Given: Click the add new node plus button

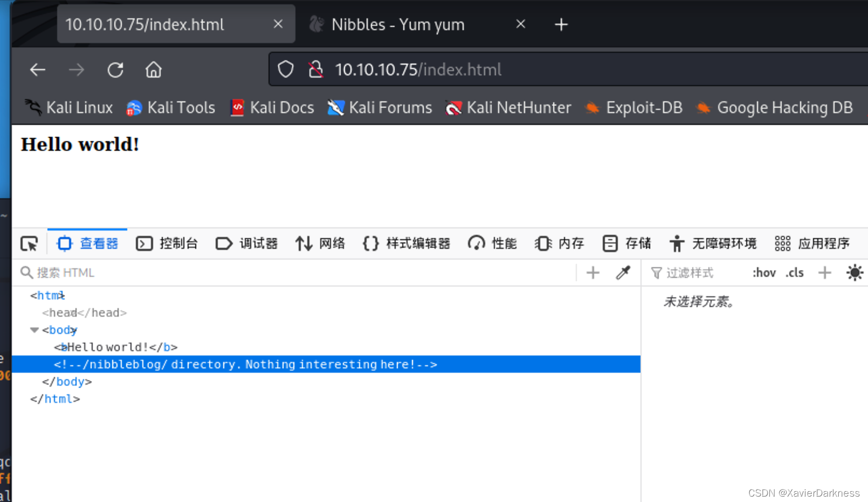Looking at the screenshot, I should [x=593, y=273].
